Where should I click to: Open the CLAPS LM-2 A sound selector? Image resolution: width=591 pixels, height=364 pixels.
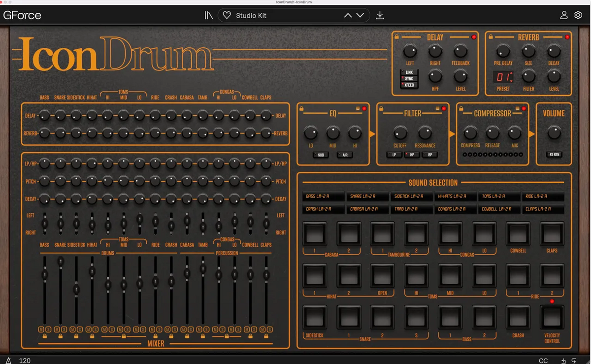[x=544, y=209]
